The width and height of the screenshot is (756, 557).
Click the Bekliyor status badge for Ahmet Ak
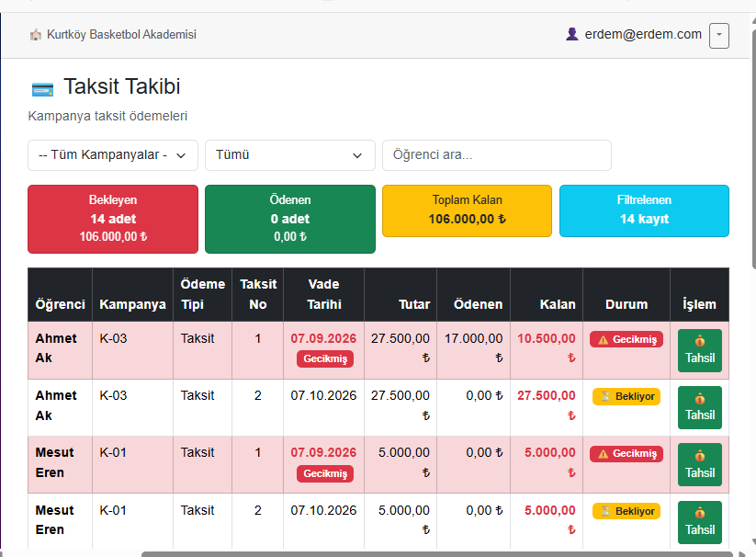[626, 396]
